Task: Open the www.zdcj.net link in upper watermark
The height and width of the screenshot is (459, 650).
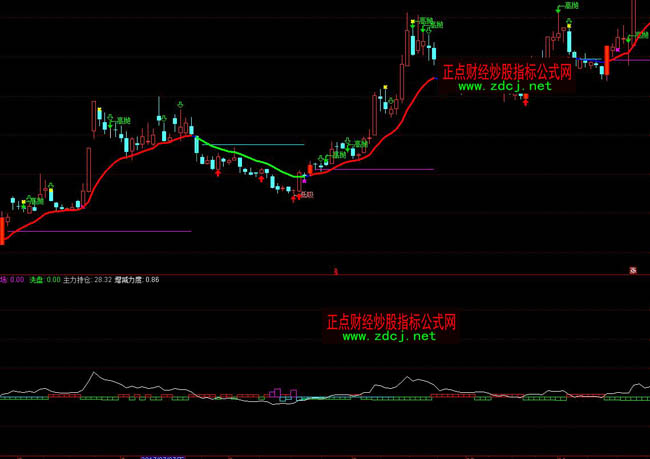Action: 505,87
